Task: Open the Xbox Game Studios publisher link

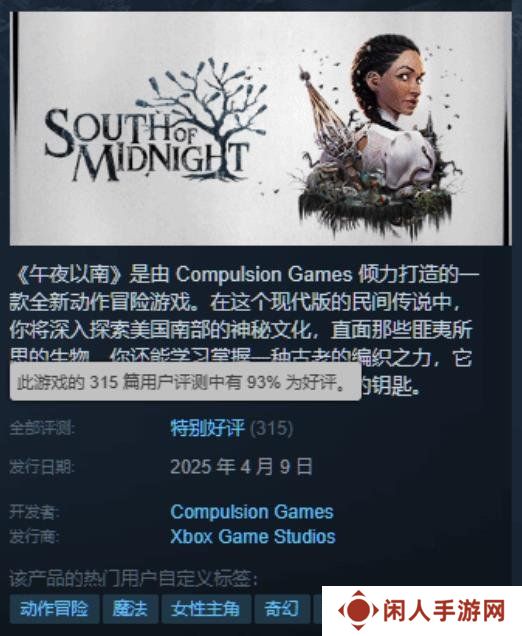Action: point(253,537)
